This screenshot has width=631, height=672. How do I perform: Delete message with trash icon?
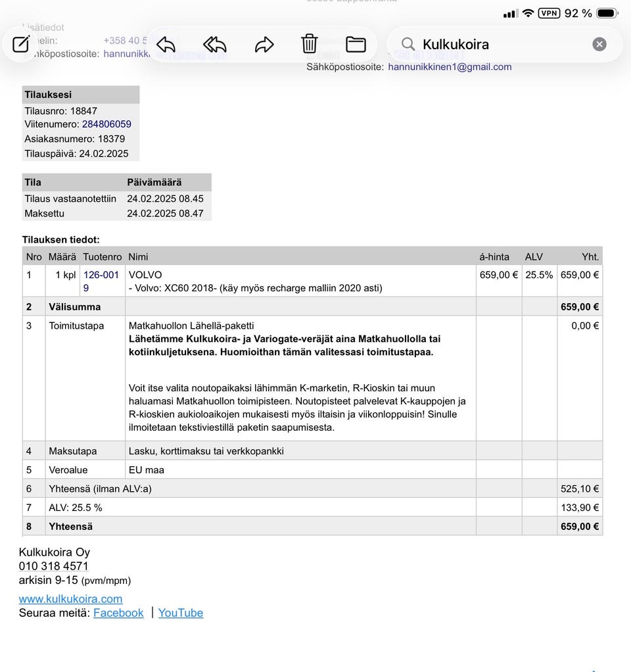309,44
